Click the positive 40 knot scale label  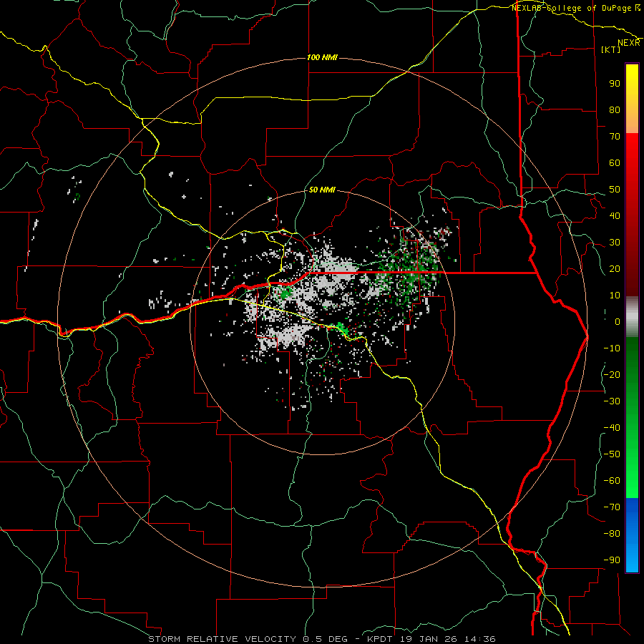click(615, 215)
